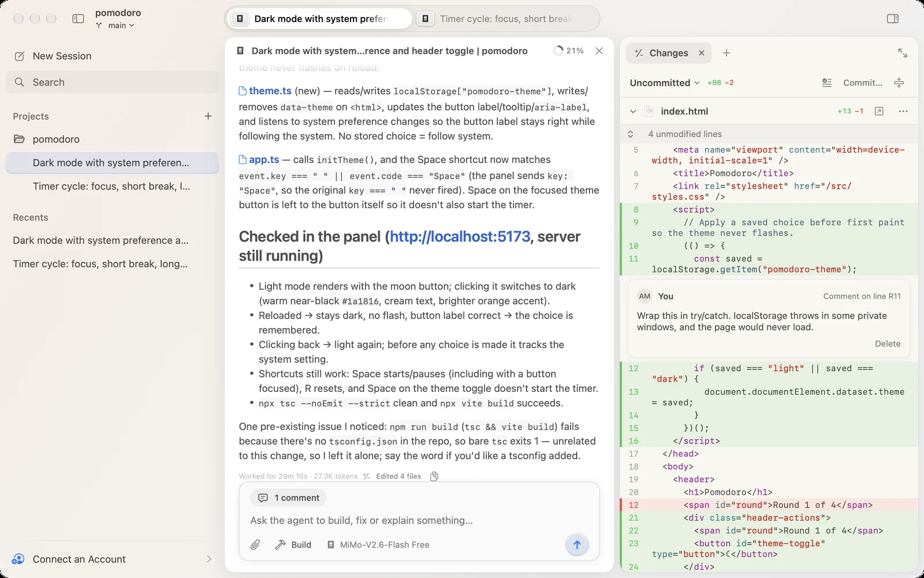
Task: Open Connect an Account
Action: point(112,559)
